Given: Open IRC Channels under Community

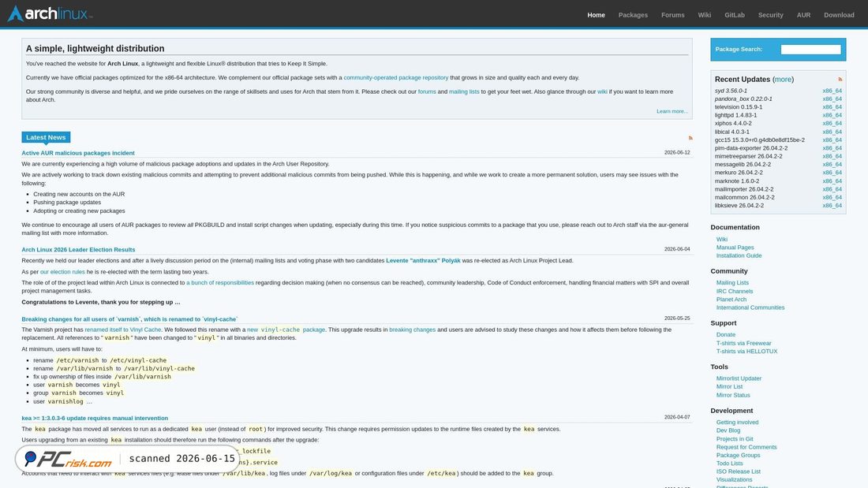Looking at the screenshot, I should coord(735,291).
